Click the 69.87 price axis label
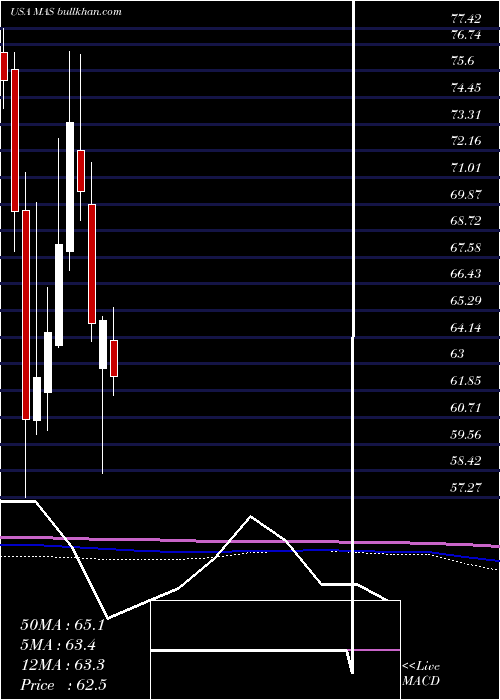The image size is (500, 700). point(466,195)
